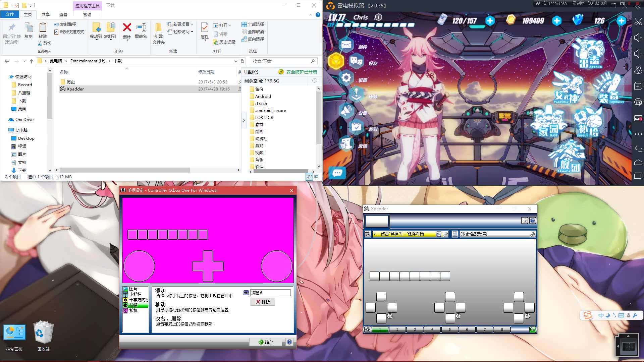Click the game settings gear icon
The width and height of the screenshot is (644, 362).
(x=346, y=78)
